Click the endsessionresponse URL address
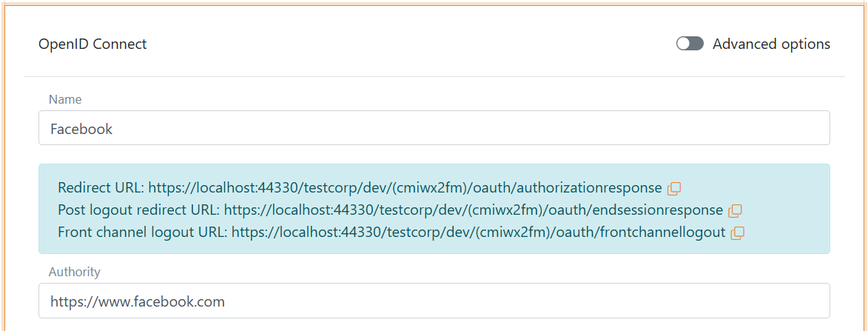The width and height of the screenshot is (868, 331). 474,210
